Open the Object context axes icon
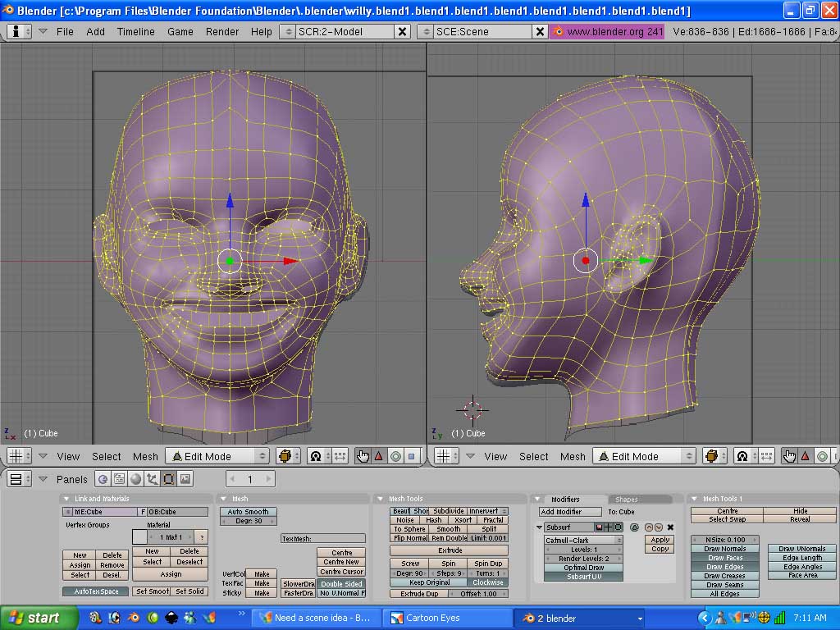 tap(152, 479)
